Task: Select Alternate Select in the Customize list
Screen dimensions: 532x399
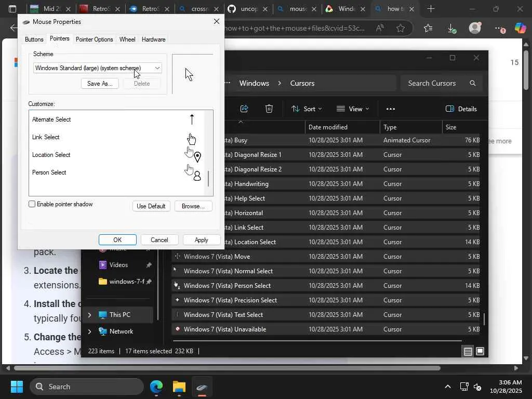Action: point(117,119)
